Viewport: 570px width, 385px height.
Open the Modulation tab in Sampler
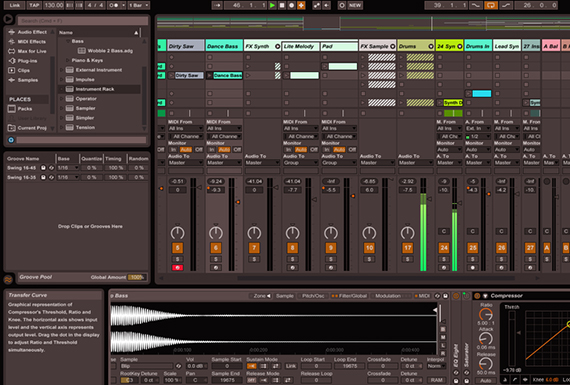click(388, 296)
